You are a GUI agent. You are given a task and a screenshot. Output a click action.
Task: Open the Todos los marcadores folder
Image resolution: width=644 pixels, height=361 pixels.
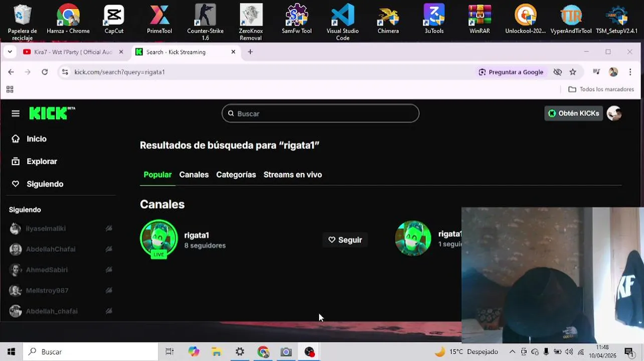601,89
